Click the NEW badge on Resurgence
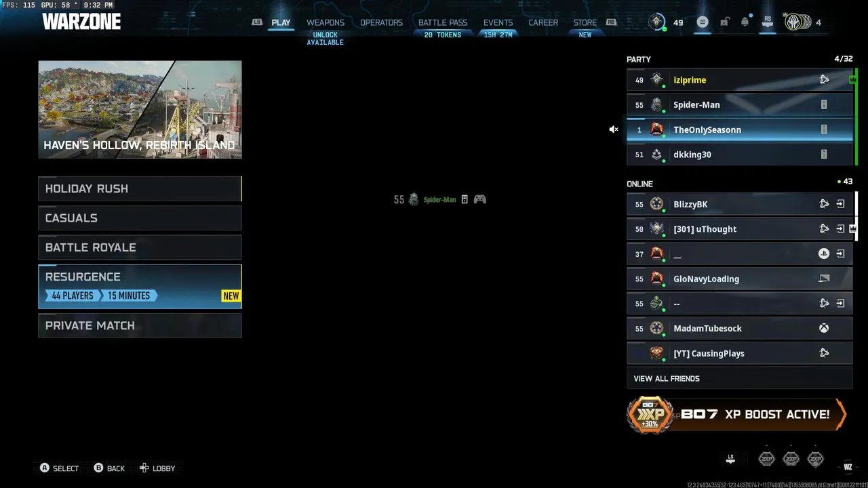The width and height of the screenshot is (868, 488). click(x=231, y=296)
